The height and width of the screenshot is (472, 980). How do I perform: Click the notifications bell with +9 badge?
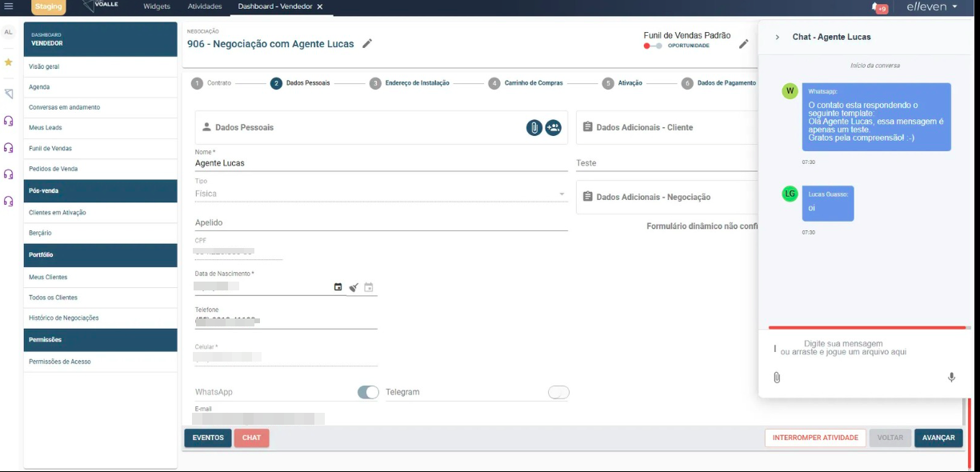tap(878, 7)
